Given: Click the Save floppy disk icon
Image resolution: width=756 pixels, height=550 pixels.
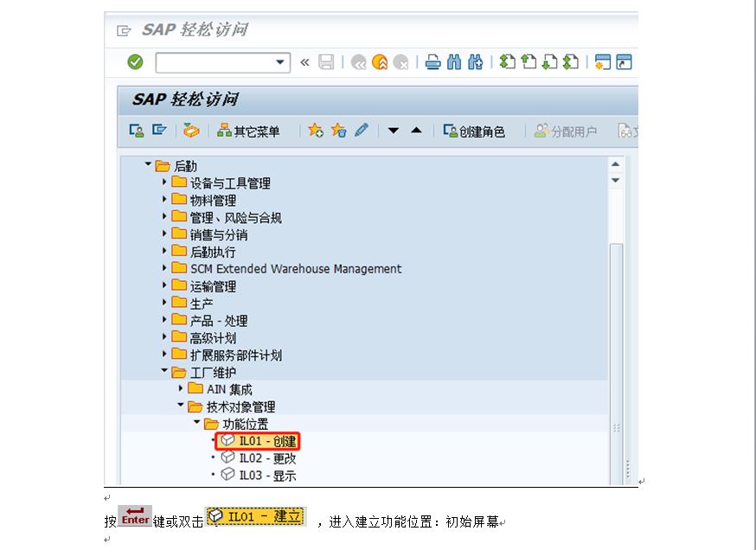Looking at the screenshot, I should pos(326,62).
